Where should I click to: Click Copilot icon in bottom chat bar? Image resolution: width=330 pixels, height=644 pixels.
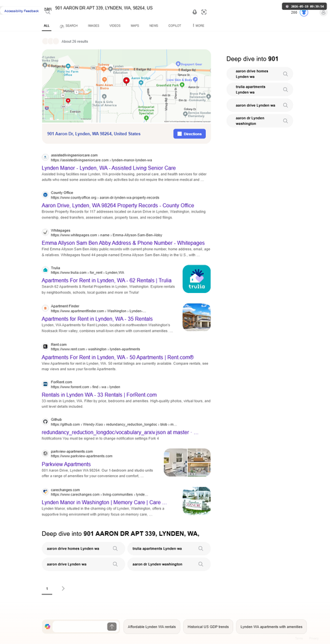(48, 626)
